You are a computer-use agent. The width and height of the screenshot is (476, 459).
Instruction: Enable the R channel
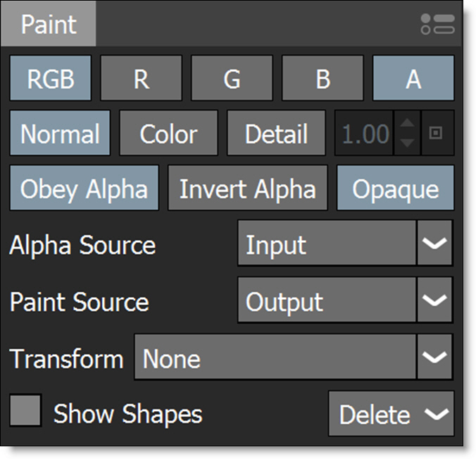(x=141, y=79)
